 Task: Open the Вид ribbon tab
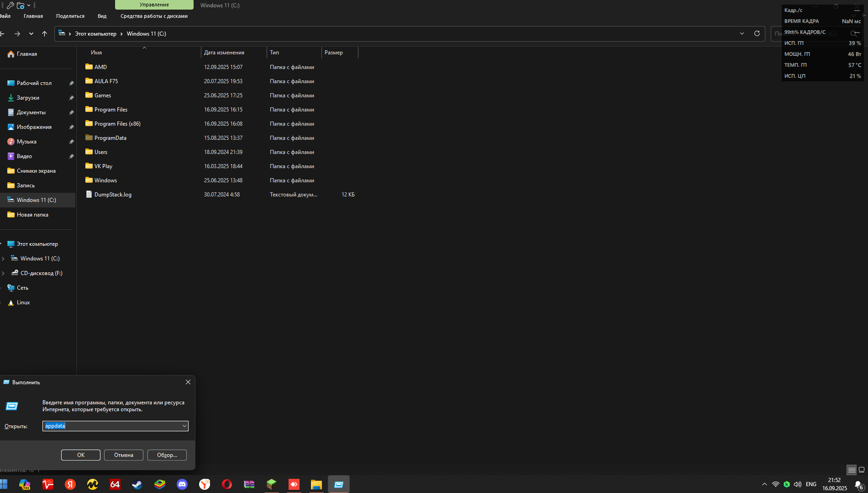pyautogui.click(x=102, y=16)
